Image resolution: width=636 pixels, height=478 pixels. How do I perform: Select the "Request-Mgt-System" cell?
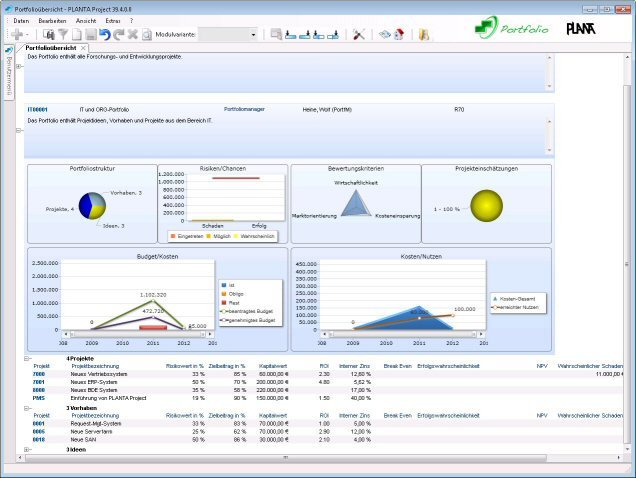[96, 424]
